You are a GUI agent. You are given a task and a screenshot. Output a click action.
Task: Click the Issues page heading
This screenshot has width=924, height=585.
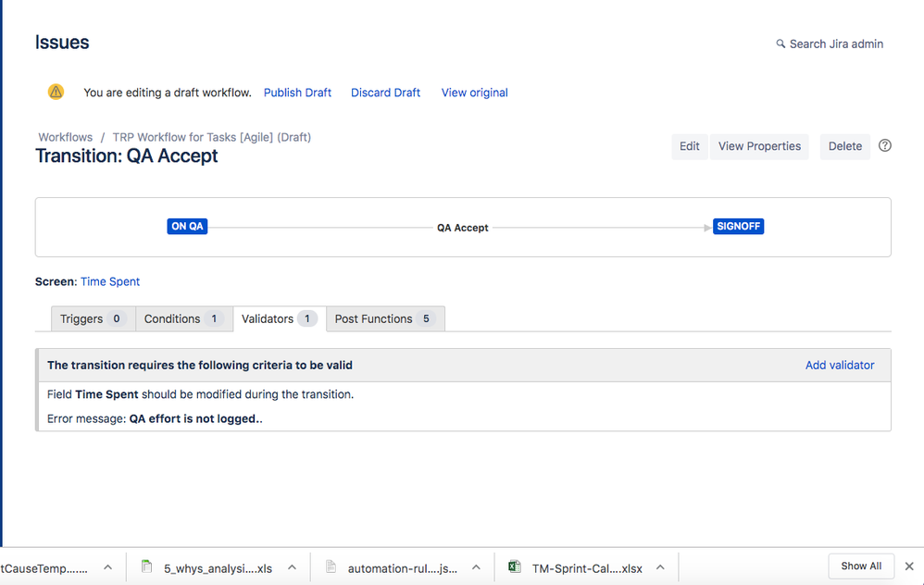tap(62, 43)
